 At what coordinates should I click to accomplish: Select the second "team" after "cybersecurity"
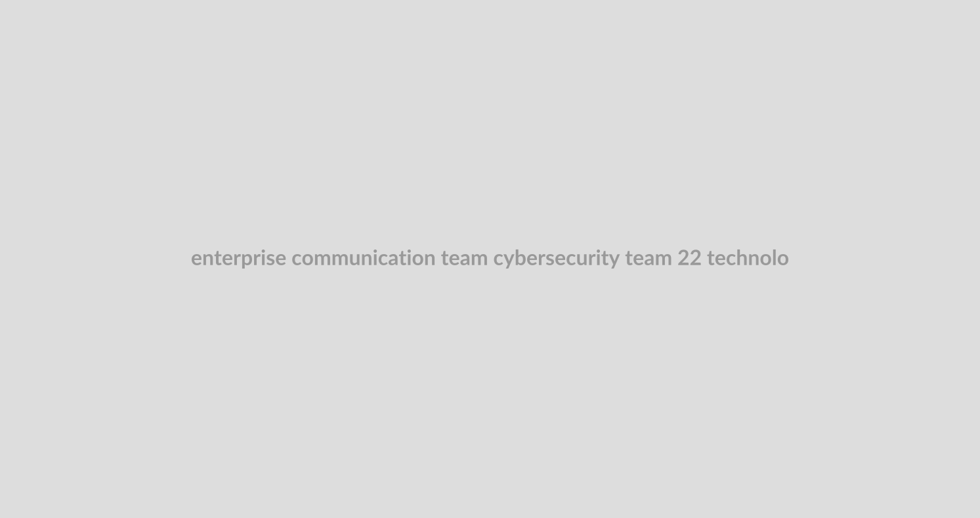point(648,258)
